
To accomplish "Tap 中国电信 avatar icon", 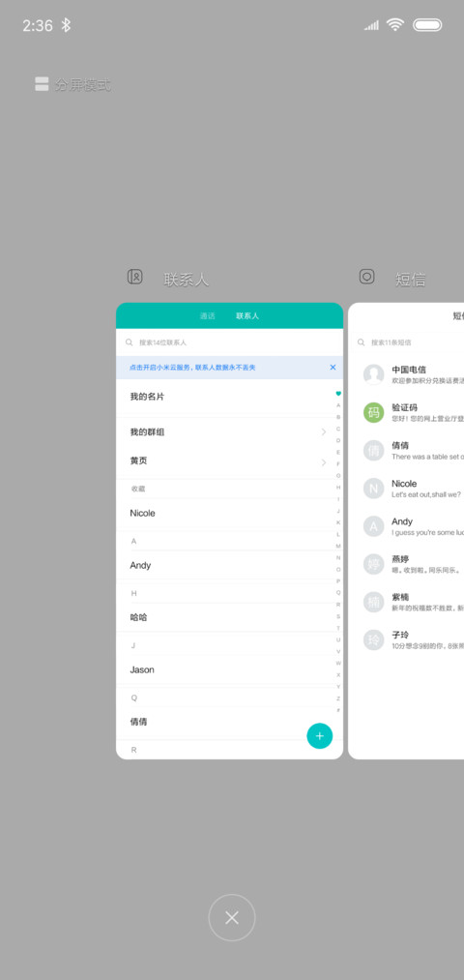I will tap(373, 374).
